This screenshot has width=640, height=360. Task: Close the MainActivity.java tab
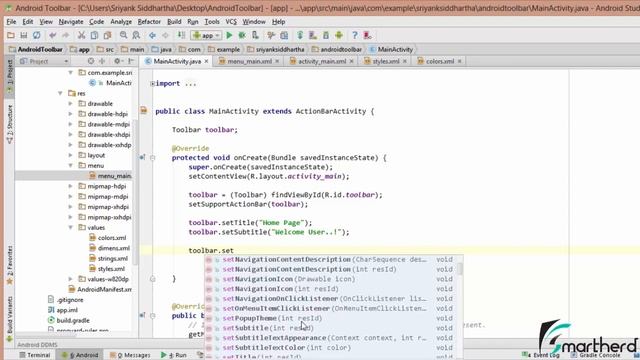207,61
